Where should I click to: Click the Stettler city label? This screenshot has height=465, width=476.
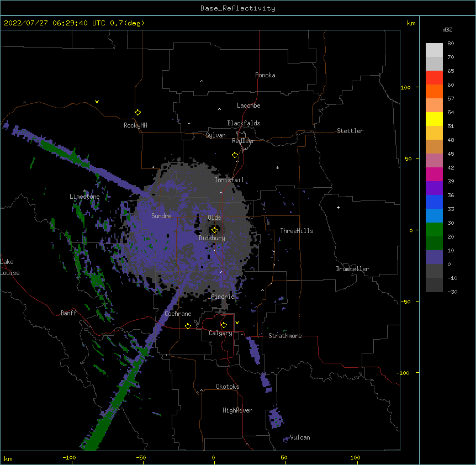(x=350, y=131)
